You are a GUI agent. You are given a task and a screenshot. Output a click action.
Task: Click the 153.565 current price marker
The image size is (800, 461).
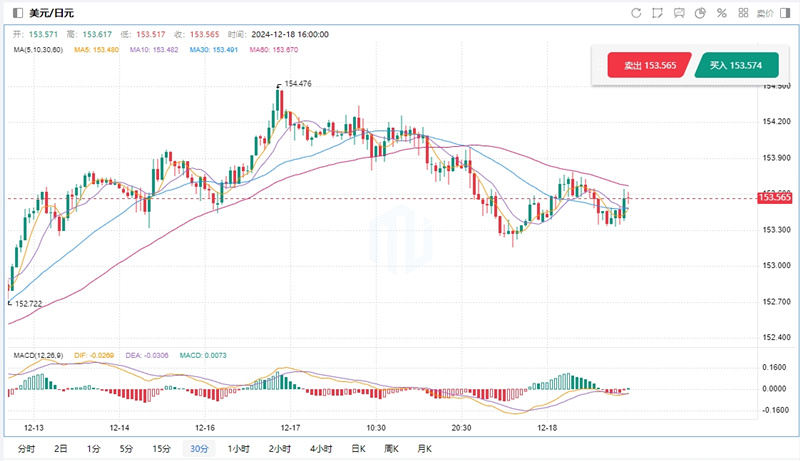(775, 199)
